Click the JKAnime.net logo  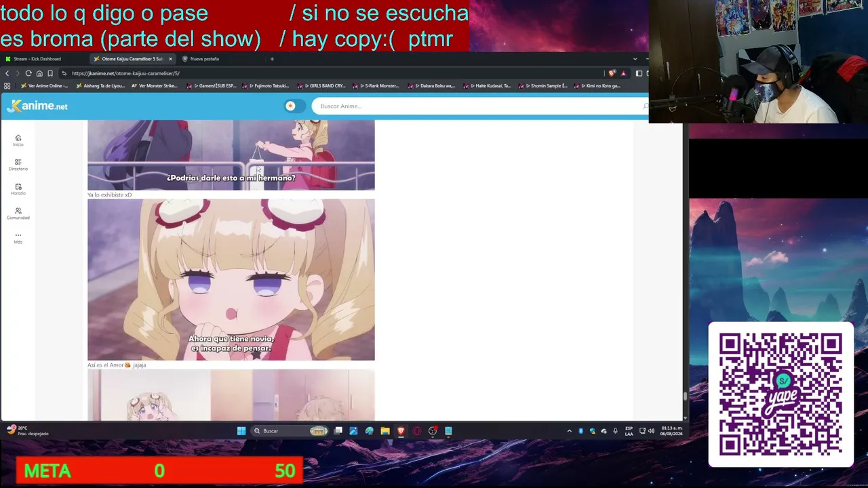click(x=37, y=106)
